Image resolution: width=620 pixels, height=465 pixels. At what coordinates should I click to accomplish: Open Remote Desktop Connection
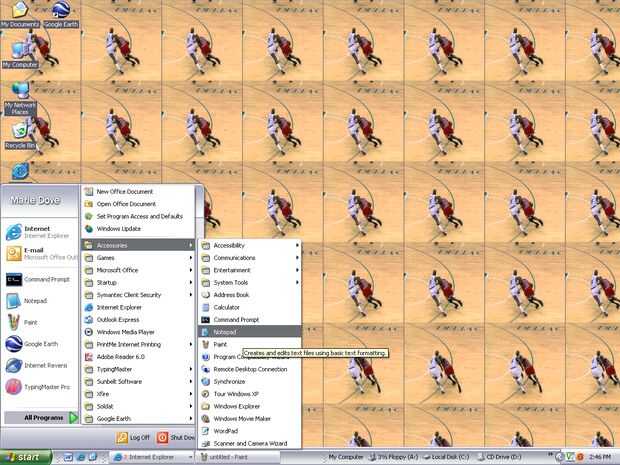pyautogui.click(x=250, y=369)
